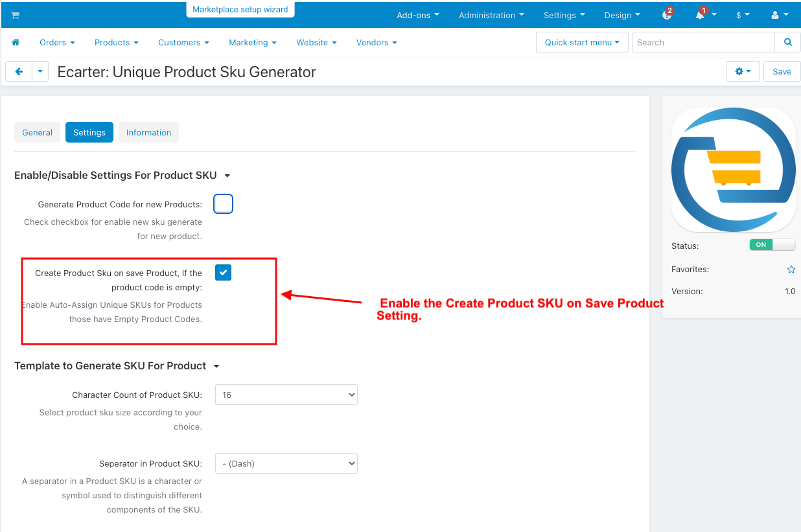Switch to the Information tab
The height and width of the screenshot is (532, 801).
(148, 132)
